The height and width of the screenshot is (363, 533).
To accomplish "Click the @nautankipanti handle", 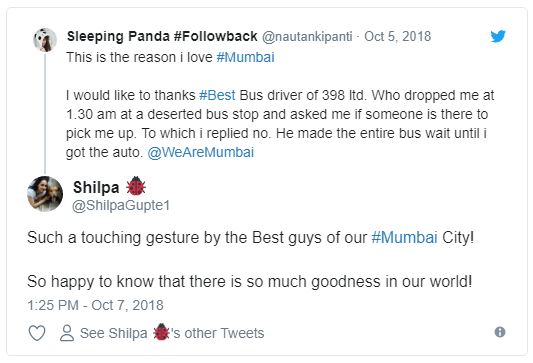I will [x=307, y=36].
